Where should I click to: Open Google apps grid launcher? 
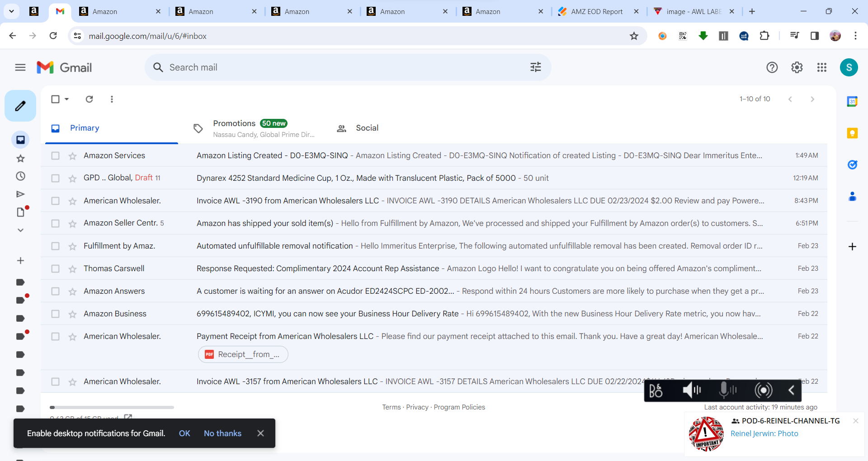pyautogui.click(x=822, y=67)
